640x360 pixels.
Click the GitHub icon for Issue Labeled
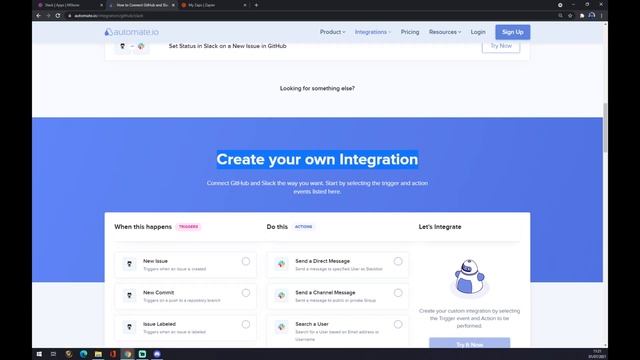pos(129,327)
